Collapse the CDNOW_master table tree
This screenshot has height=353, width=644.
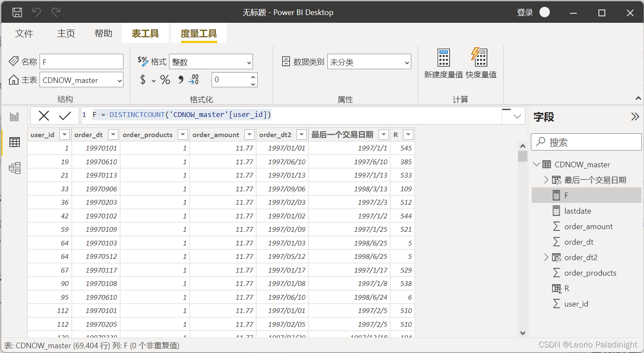tap(536, 164)
